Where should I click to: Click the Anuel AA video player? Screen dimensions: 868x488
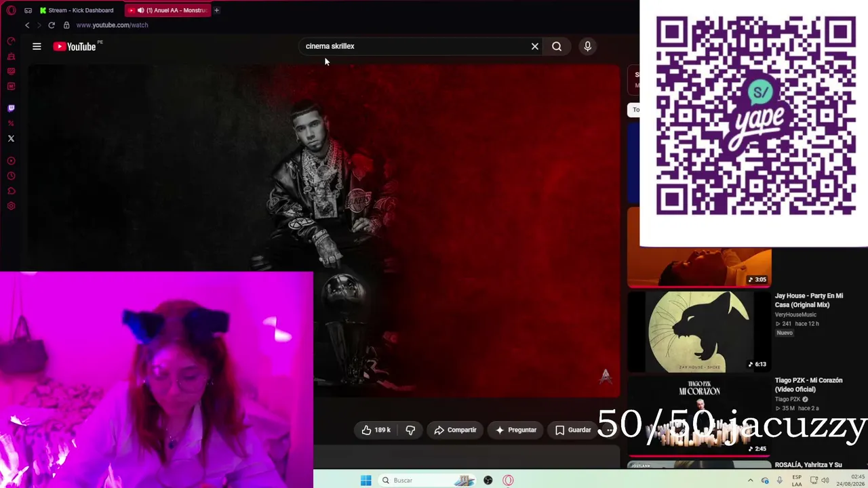(323, 230)
